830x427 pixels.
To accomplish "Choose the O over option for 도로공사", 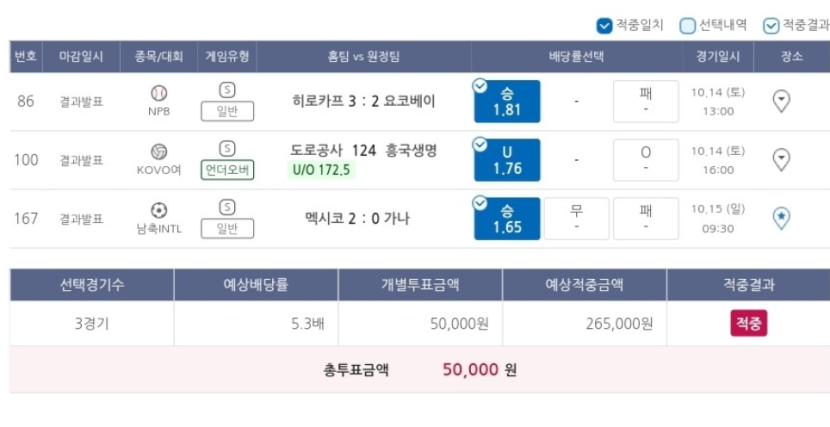I will click(646, 160).
